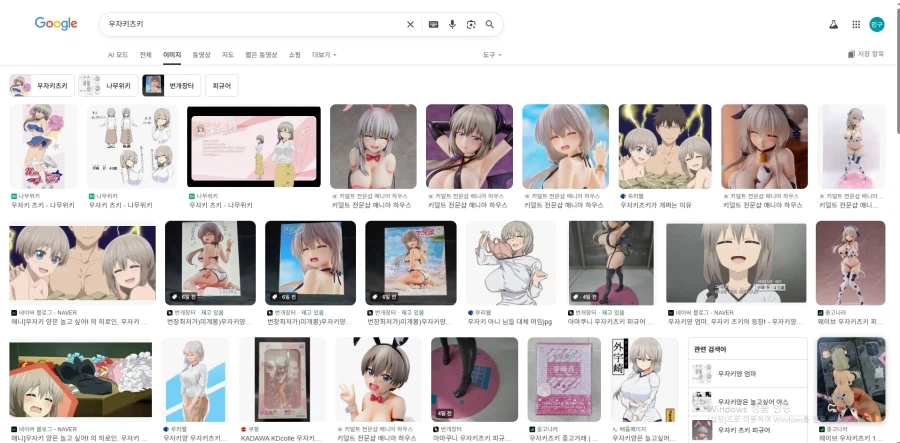
Task: Open Google Lens image search icon
Action: click(x=471, y=24)
